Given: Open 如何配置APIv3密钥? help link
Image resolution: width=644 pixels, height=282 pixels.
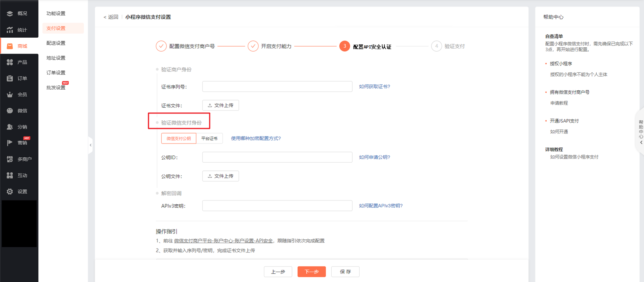Looking at the screenshot, I should tap(381, 206).
